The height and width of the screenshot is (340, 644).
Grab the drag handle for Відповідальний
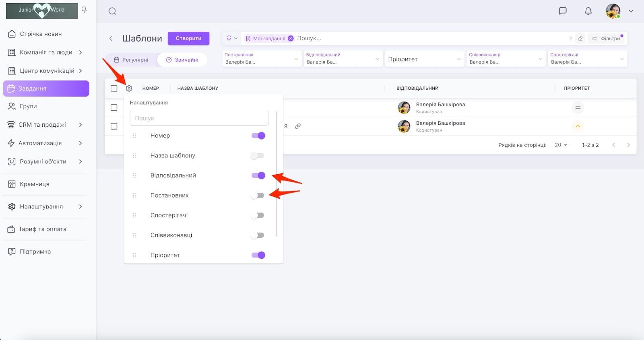tap(134, 175)
